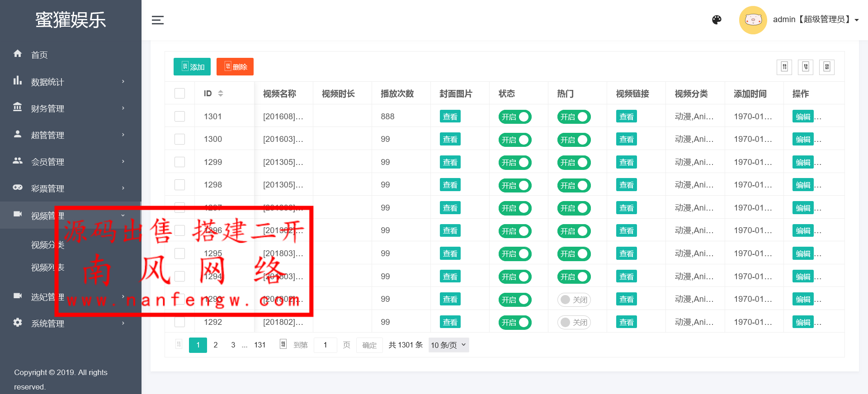868x394 pixels.
Task: Click the 系统管理 gear icon
Action: coord(18,323)
